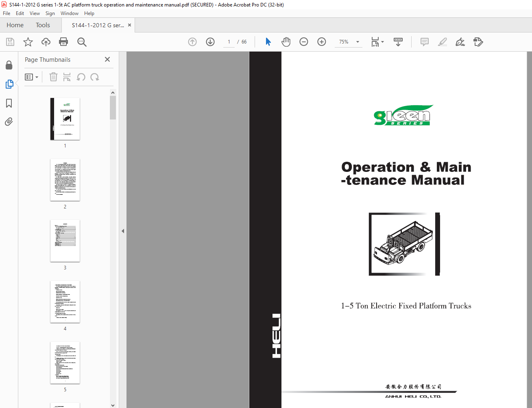This screenshot has height=408, width=532.
Task: Zoom out with minus icon
Action: point(304,42)
